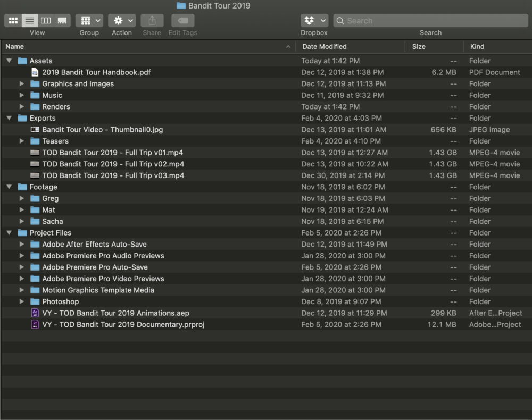Expand the Renders folder triangle
532x420 pixels.
(22, 106)
